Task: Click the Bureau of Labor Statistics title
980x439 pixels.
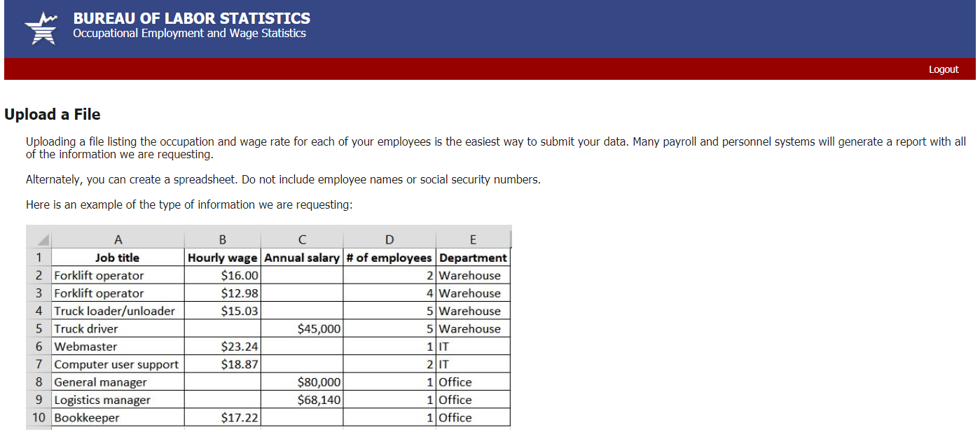Action: click(x=191, y=18)
